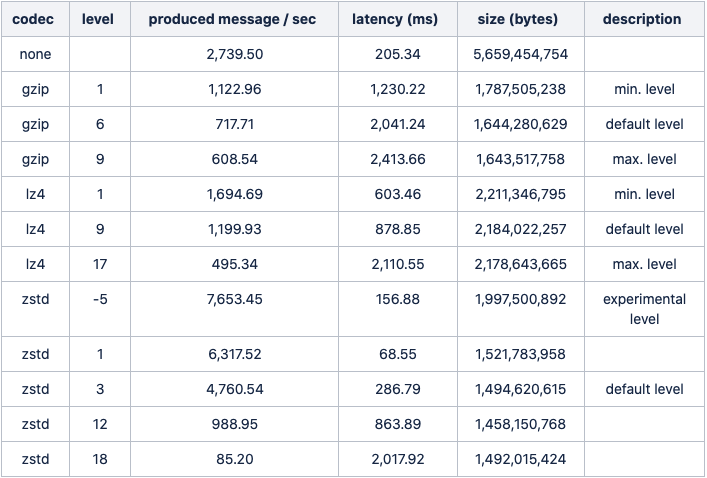Select the level column header
The image size is (707, 478).
98,19
